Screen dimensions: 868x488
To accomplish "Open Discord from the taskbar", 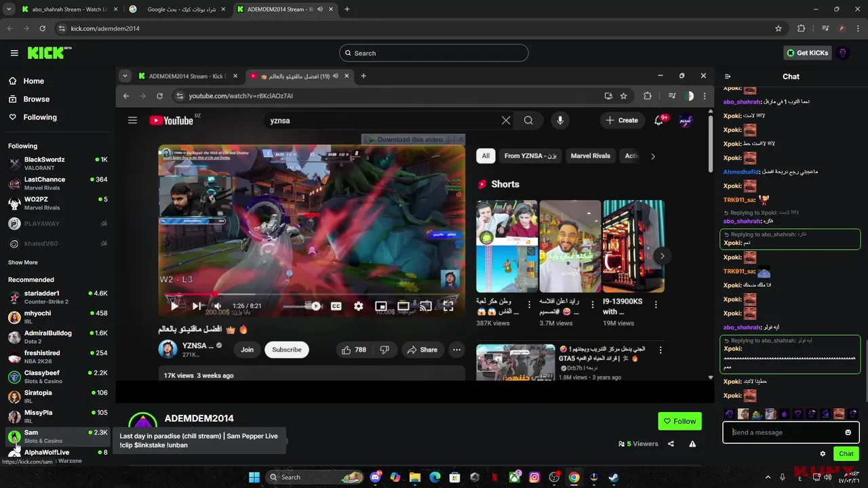I will tap(375, 477).
